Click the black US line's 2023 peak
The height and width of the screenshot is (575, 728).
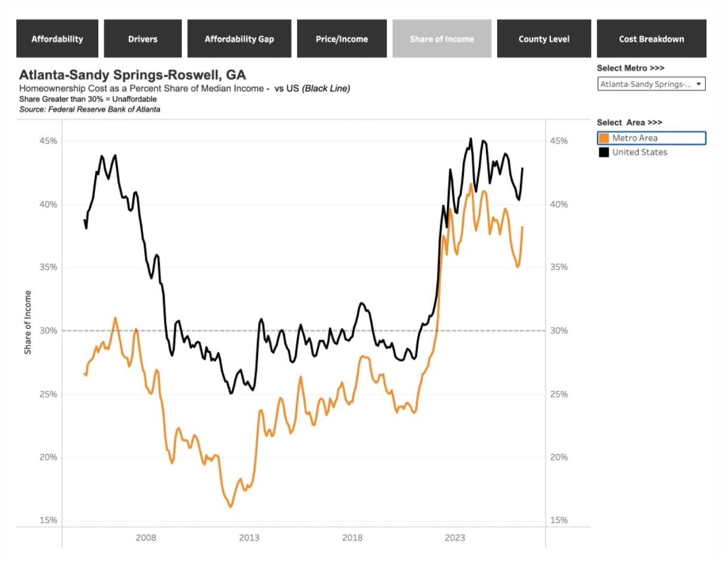point(470,139)
